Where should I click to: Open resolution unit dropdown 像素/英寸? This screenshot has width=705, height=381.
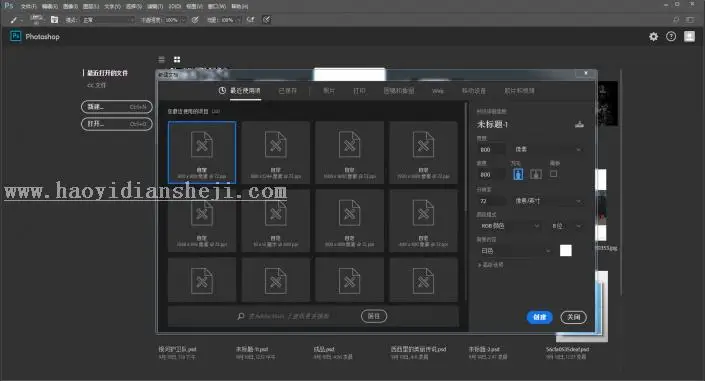click(x=548, y=201)
